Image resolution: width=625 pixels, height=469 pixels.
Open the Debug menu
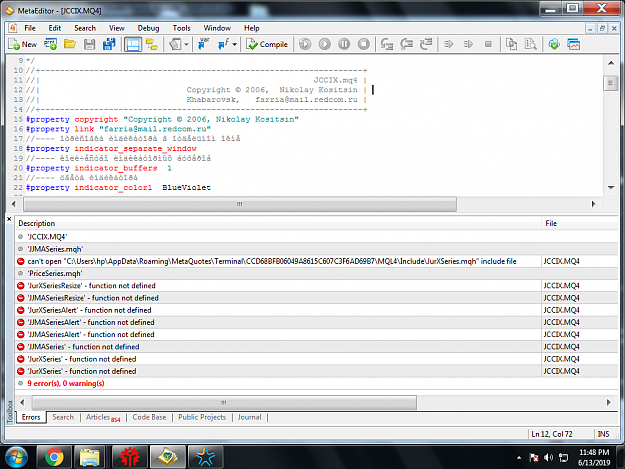pyautogui.click(x=148, y=28)
